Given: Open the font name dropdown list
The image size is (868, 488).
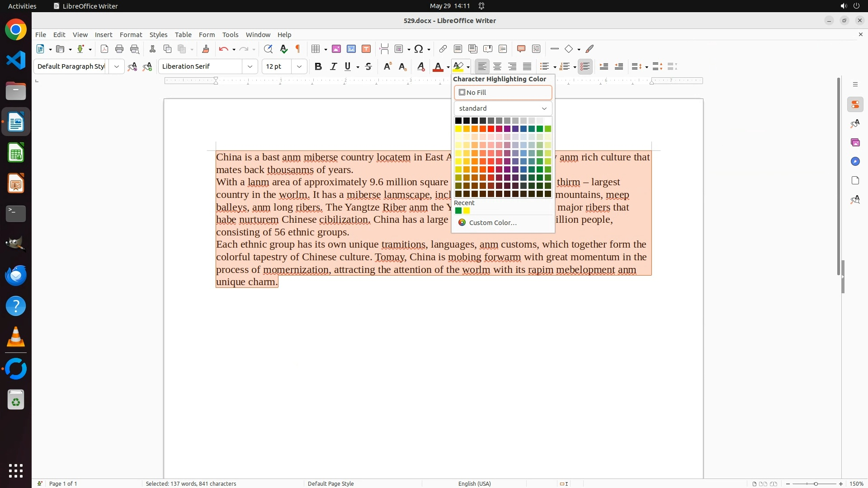Looking at the screenshot, I should pos(250,66).
